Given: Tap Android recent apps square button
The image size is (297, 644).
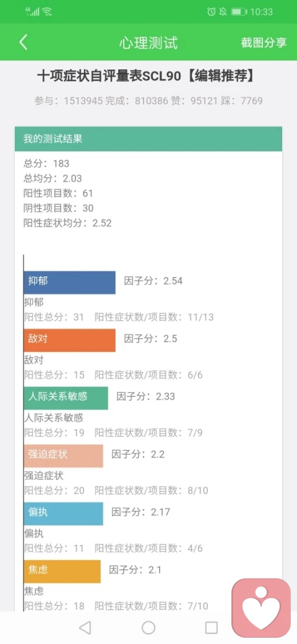Looking at the screenshot, I should (211, 627).
